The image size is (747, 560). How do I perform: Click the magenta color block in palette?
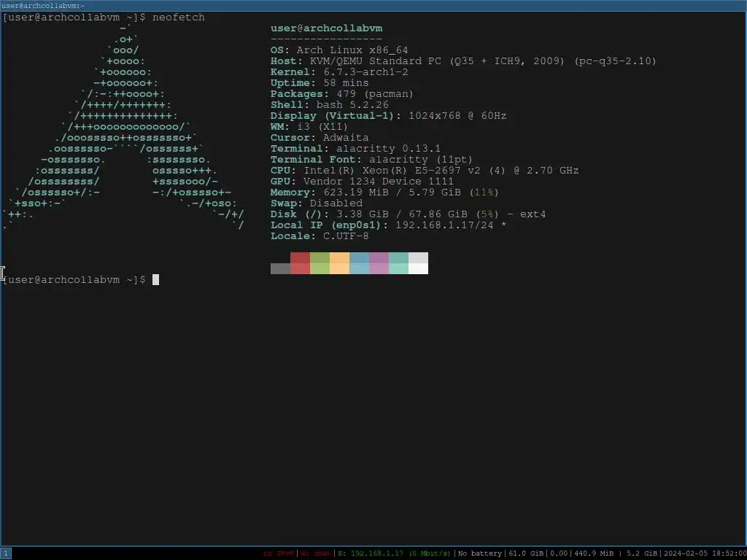(379, 263)
